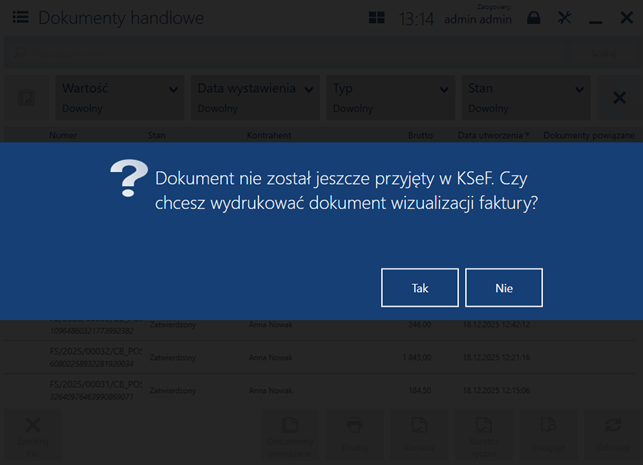Lock the session with the padlock icon

[533, 18]
